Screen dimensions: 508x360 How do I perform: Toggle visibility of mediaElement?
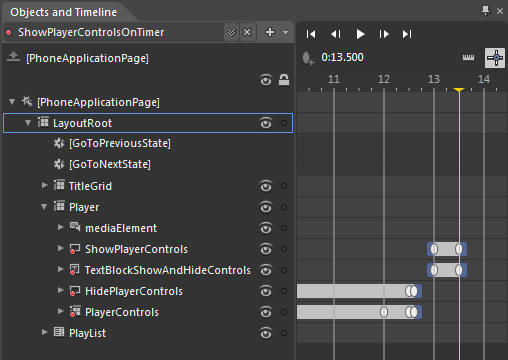tap(266, 228)
